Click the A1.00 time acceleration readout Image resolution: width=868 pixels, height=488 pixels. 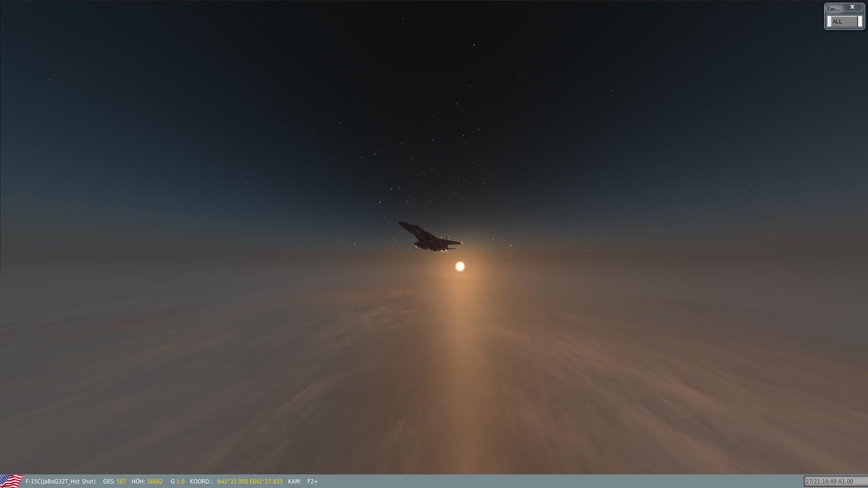(x=845, y=482)
